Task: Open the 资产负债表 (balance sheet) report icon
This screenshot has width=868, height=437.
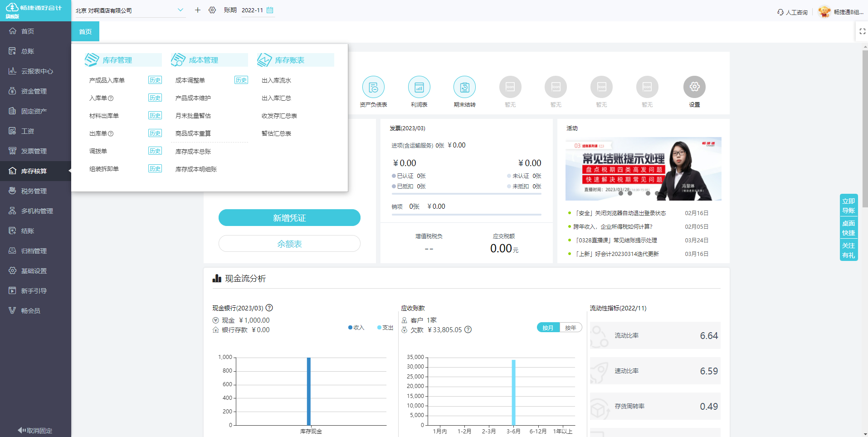Action: pos(374,87)
